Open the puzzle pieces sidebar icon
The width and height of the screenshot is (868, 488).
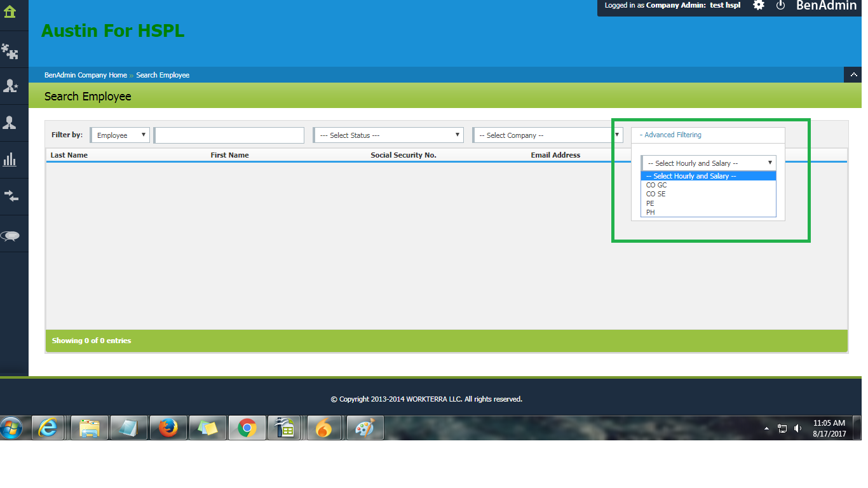tap(10, 50)
